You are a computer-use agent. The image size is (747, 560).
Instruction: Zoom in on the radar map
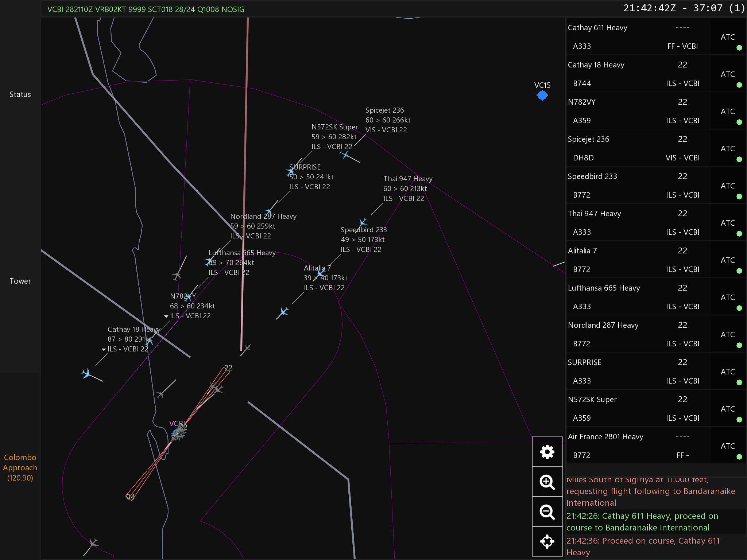pos(547,482)
